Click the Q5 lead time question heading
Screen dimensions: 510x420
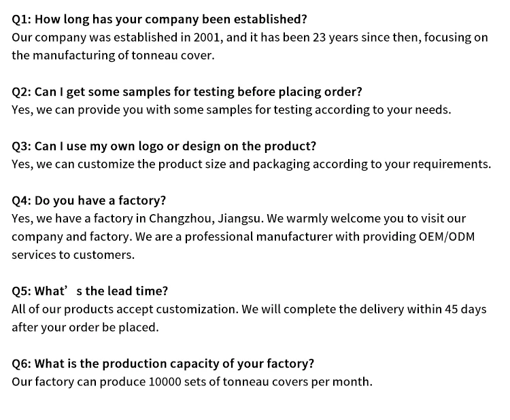pos(90,291)
